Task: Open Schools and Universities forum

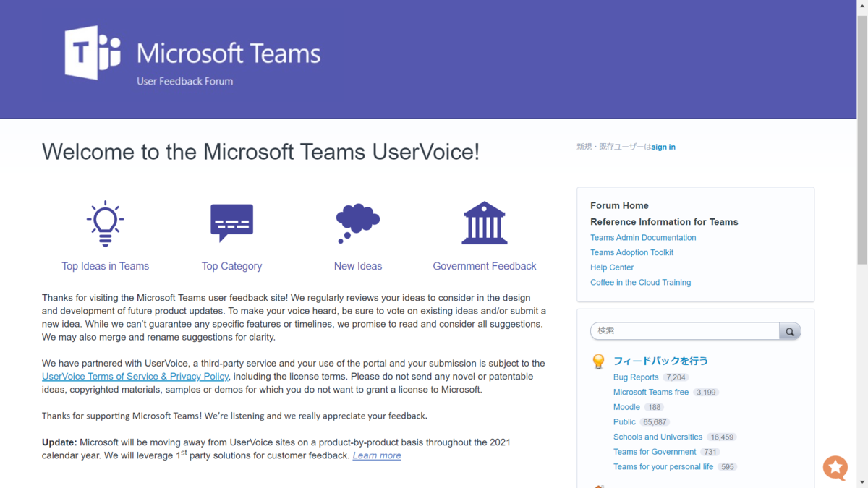Action: 658,437
